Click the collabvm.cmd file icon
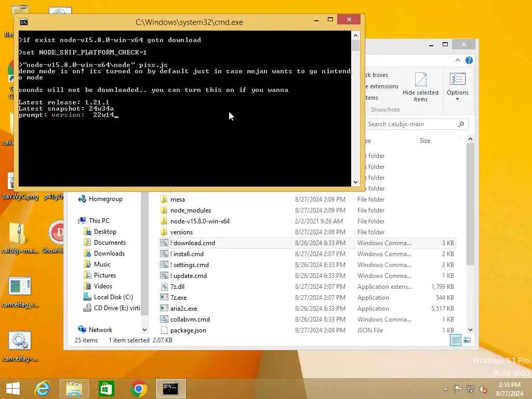This screenshot has height=399, width=532. pos(164,320)
